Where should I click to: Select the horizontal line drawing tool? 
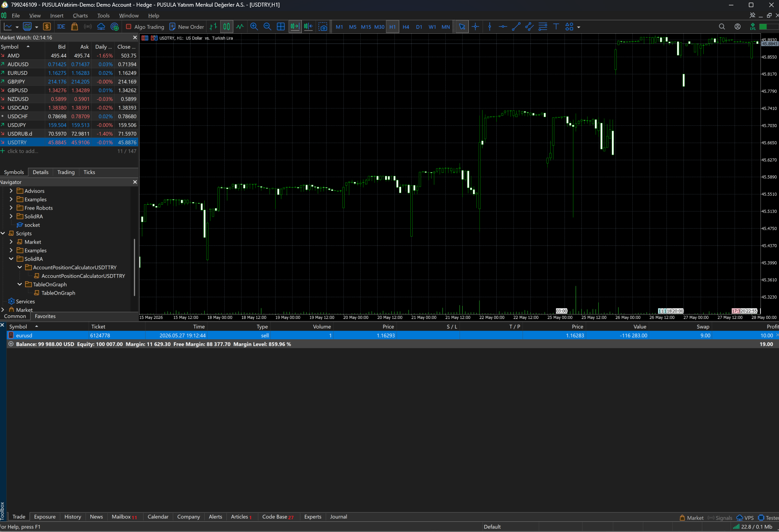pos(503,27)
